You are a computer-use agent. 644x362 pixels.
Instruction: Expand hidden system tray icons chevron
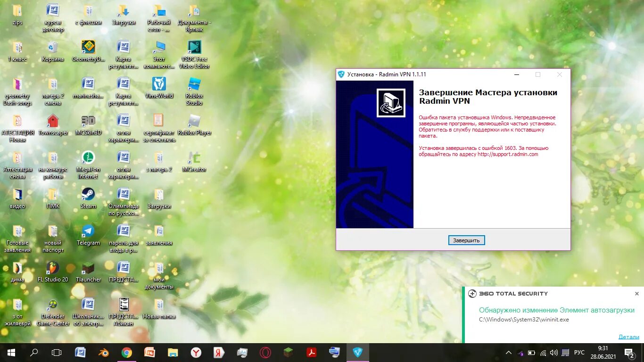tap(509, 353)
